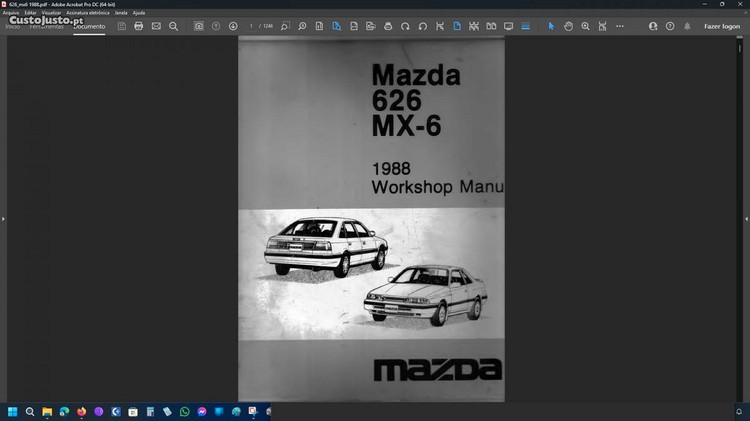Click the Fazer logon button
This screenshot has width=750, height=421.
(x=722, y=26)
